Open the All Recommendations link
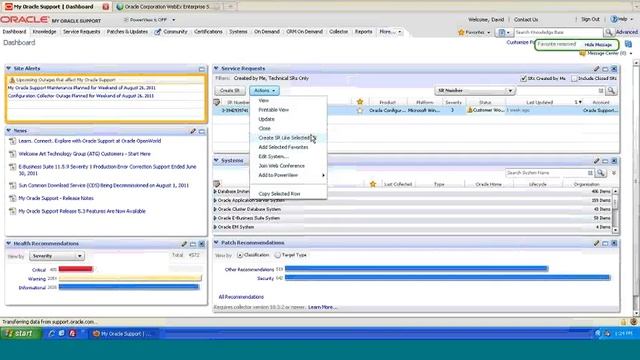 241,297
